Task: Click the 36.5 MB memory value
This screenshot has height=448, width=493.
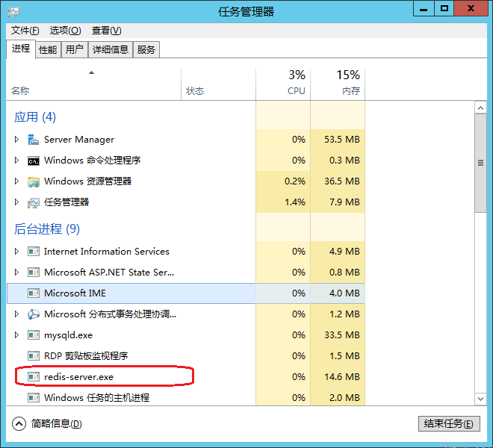Action: [x=342, y=181]
